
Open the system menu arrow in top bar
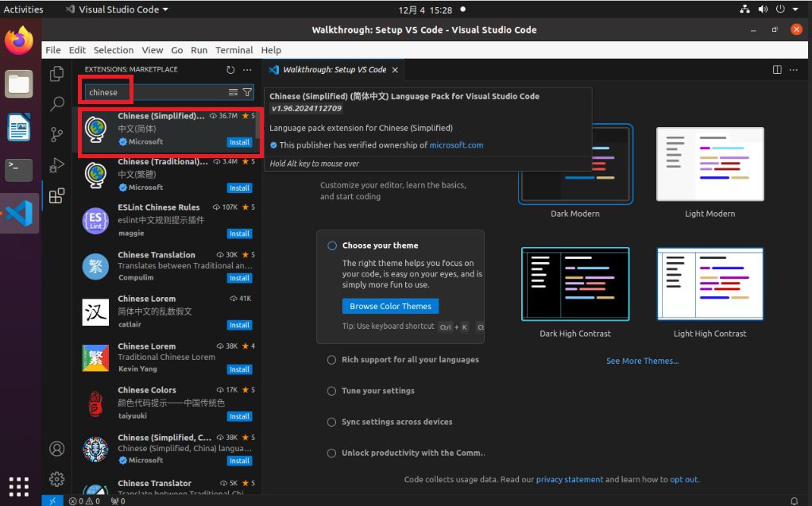(x=795, y=10)
